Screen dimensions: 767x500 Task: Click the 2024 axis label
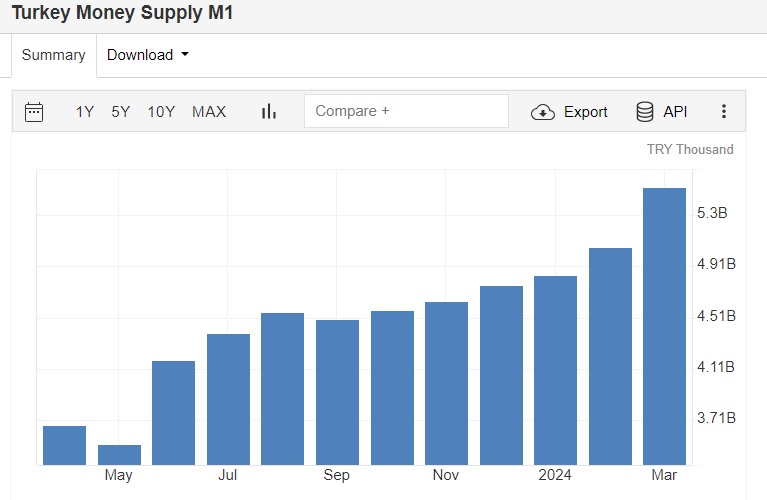point(555,475)
